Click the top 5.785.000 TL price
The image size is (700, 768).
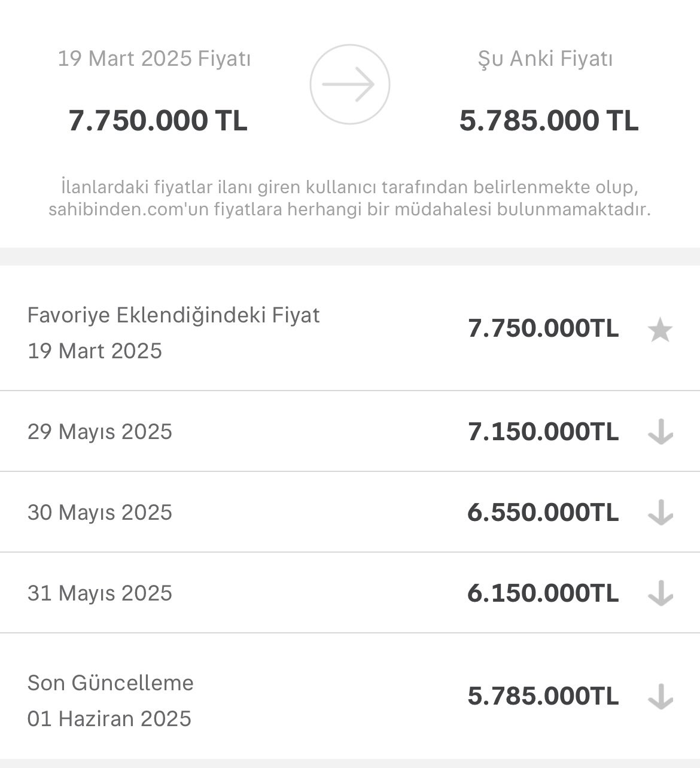pos(549,120)
